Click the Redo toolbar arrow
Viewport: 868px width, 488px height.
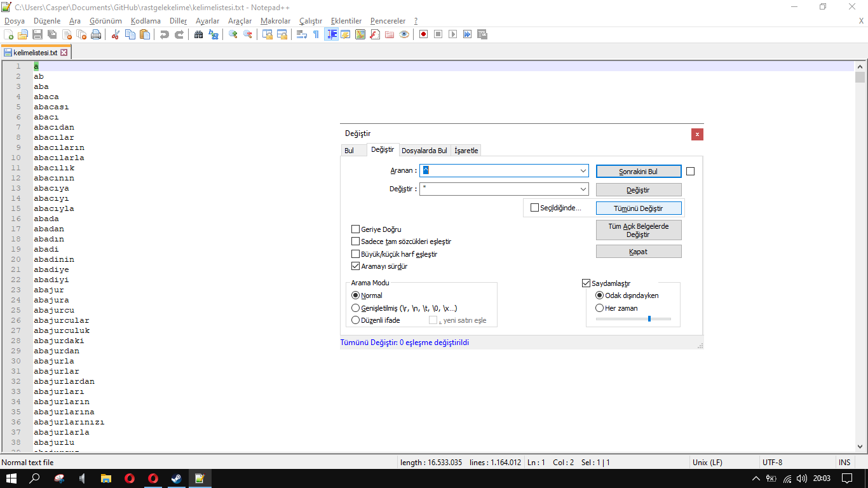point(179,34)
